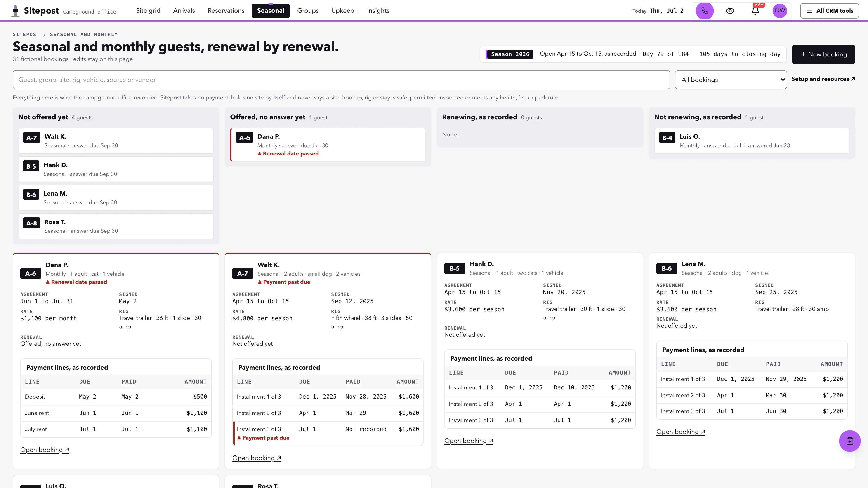Toggle the eye view icon in header
The width and height of the screenshot is (868, 488).
click(730, 11)
